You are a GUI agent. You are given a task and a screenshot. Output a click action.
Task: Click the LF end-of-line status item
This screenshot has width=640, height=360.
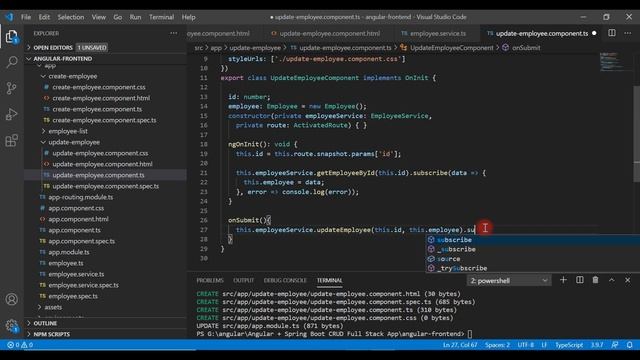click(x=544, y=345)
